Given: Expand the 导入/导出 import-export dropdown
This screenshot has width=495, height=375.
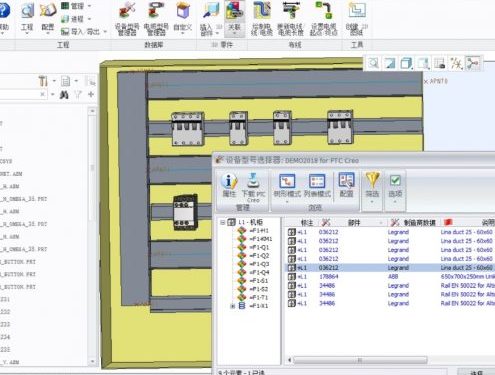Looking at the screenshot, I should tap(84, 32).
